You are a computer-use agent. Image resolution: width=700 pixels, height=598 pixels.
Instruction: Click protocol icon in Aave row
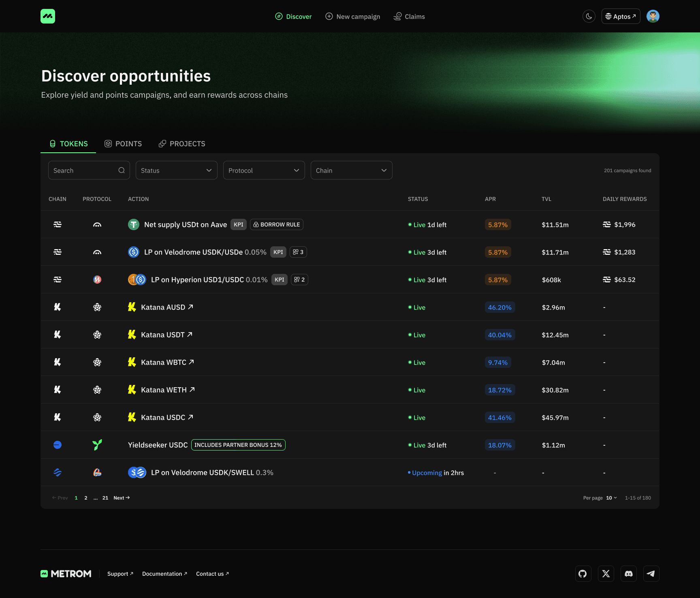coord(97,224)
